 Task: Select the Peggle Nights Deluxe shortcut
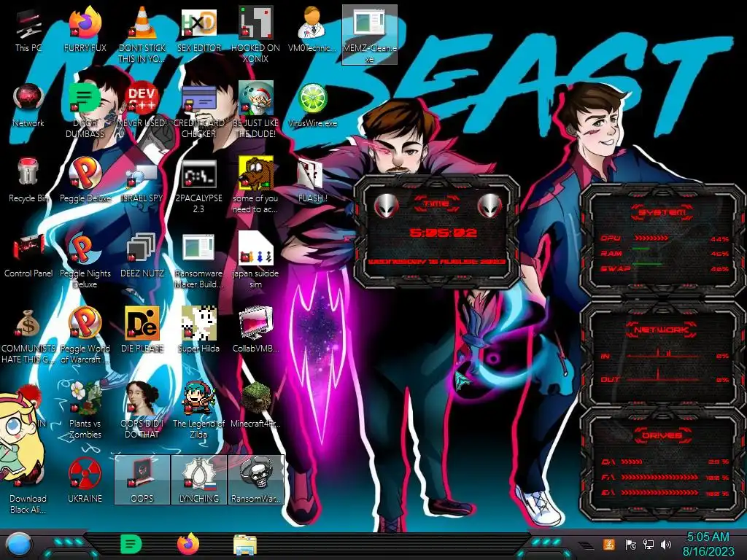coord(85,260)
